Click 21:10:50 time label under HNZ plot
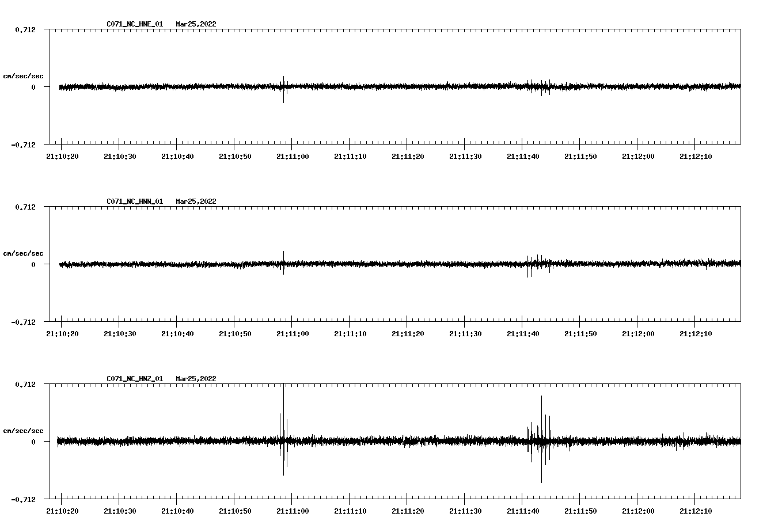This screenshot has width=782, height=532. click(x=235, y=511)
